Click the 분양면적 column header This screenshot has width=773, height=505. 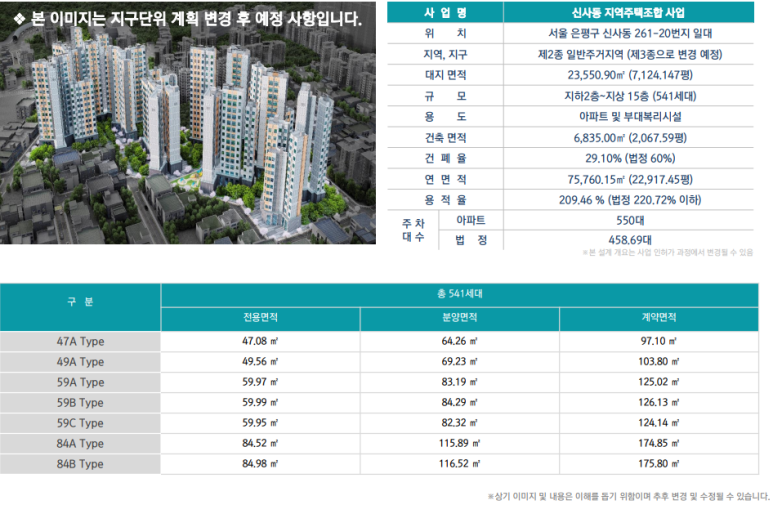point(459,319)
